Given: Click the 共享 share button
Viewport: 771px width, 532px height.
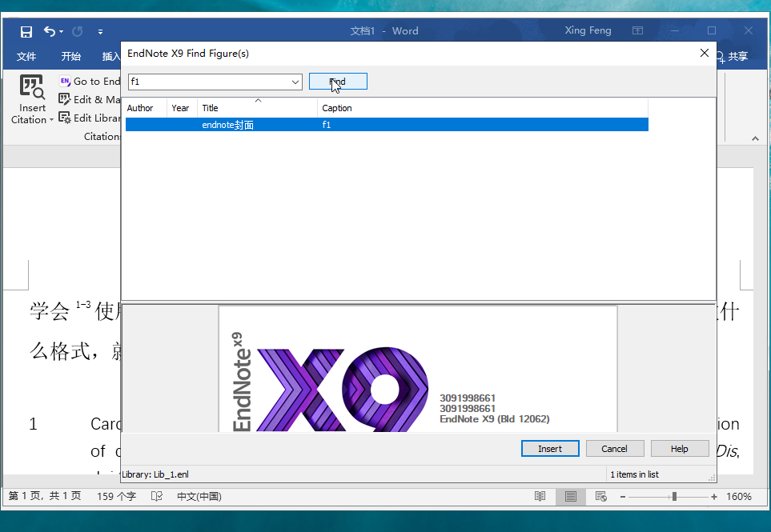Looking at the screenshot, I should [733, 57].
